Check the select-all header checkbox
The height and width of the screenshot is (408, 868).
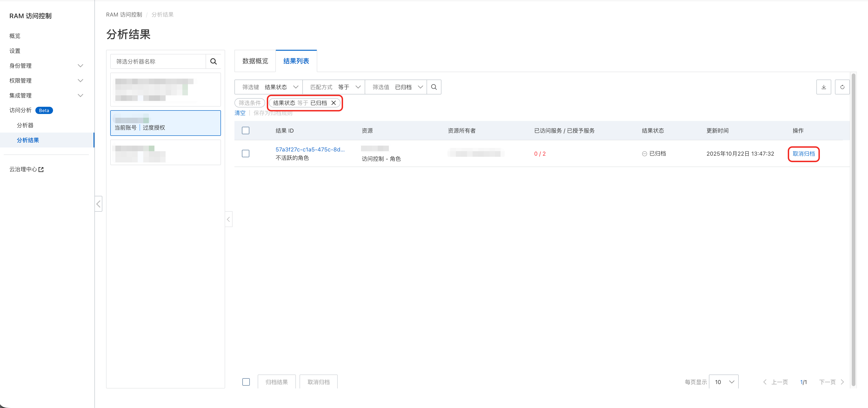246,130
